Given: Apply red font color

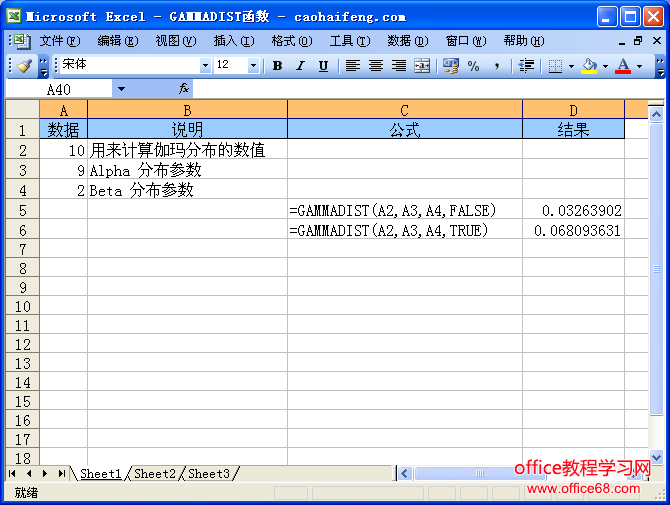Looking at the screenshot, I should (x=623, y=66).
